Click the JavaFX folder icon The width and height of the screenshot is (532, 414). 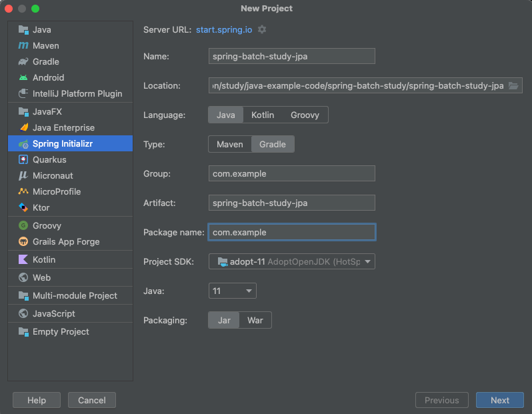tap(23, 111)
